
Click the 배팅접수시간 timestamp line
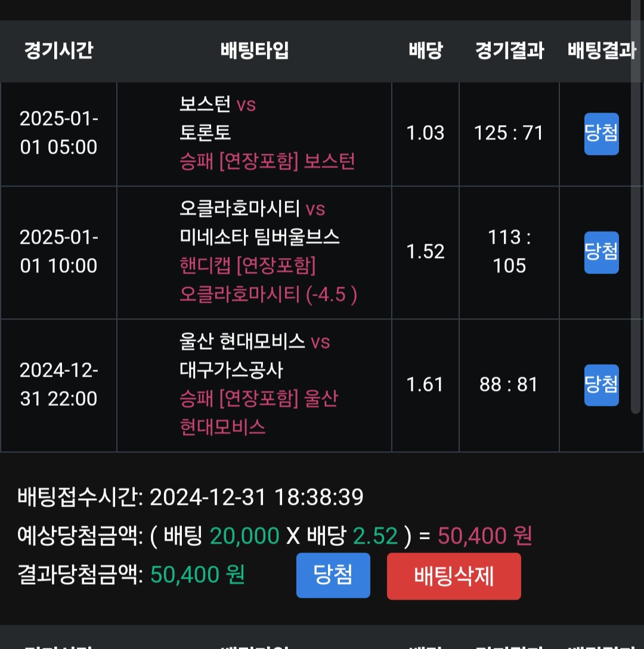191,497
